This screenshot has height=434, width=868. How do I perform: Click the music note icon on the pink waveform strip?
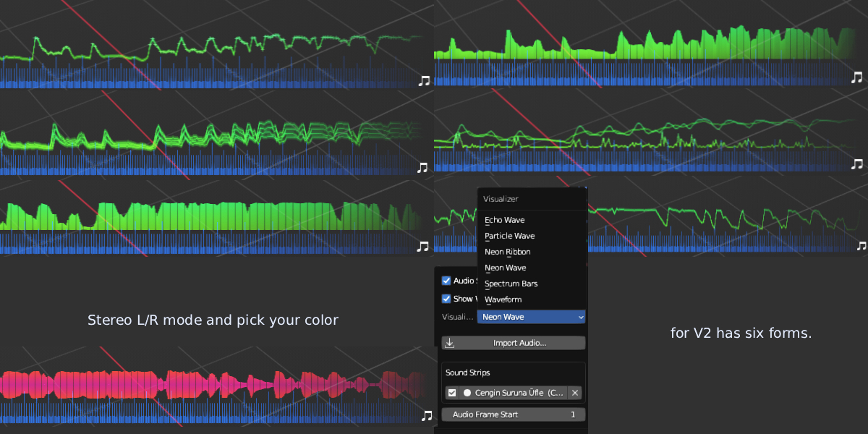(x=427, y=415)
